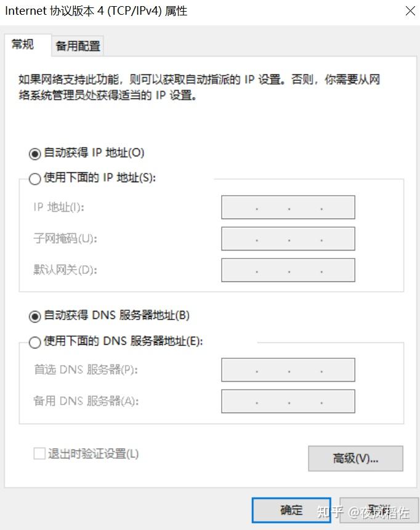420x530 pixels.
Task: Click the 首选 DNS 服务器(P) input field
Action: click(x=288, y=369)
